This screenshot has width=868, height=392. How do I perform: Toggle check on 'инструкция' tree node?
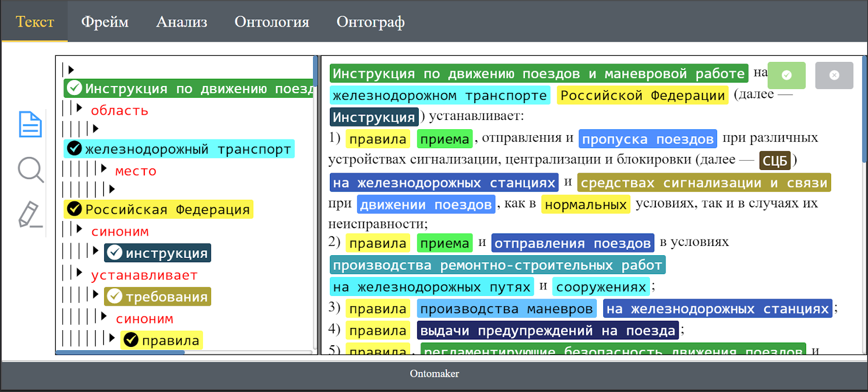coord(114,252)
